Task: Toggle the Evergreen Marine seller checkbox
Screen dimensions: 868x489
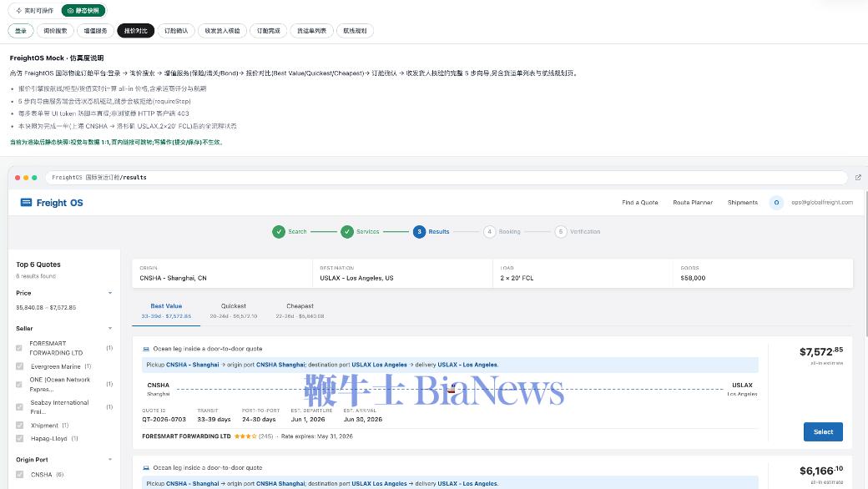Action: pyautogui.click(x=19, y=366)
